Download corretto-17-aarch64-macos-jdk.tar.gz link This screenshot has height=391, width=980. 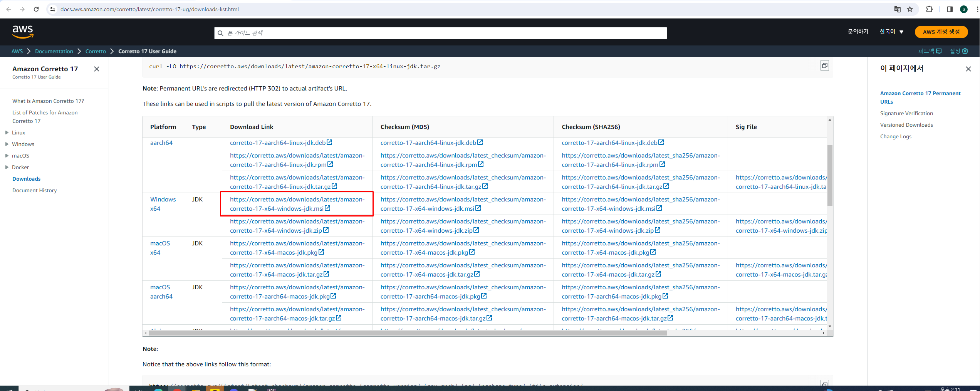coord(297,314)
